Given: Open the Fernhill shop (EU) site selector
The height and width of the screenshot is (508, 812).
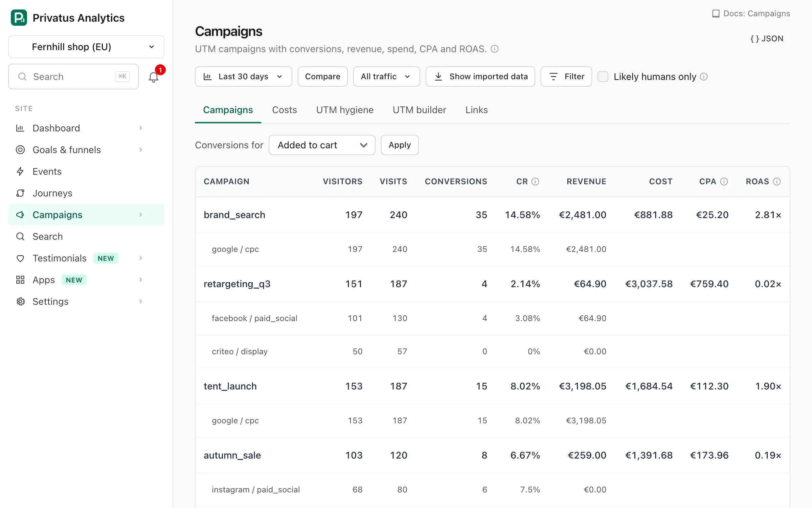Looking at the screenshot, I should (x=86, y=47).
